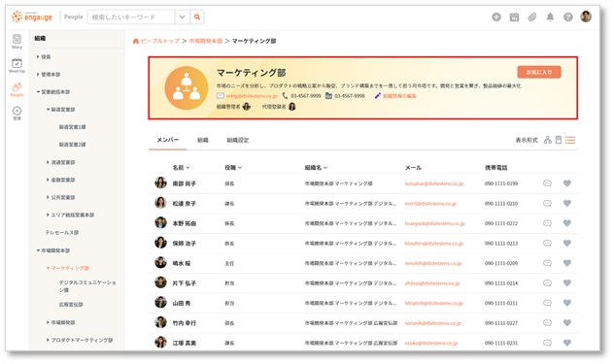Click the plus add icon in header

496,17
